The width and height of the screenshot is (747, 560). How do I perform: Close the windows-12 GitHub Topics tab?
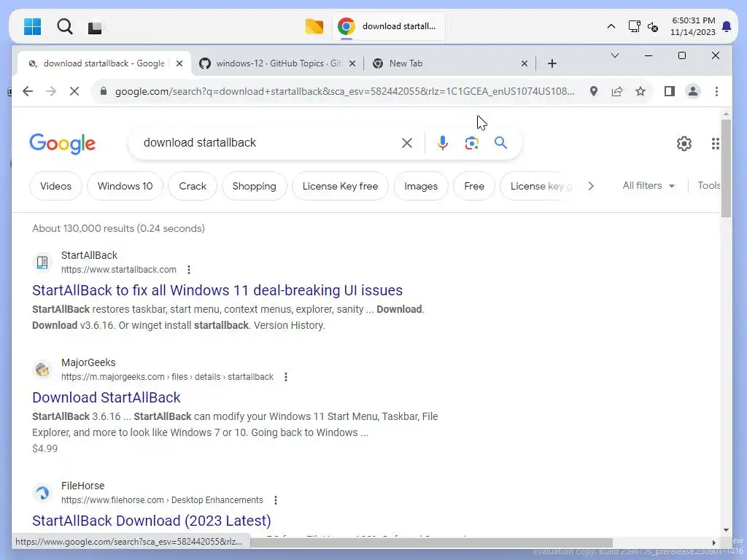pyautogui.click(x=352, y=63)
